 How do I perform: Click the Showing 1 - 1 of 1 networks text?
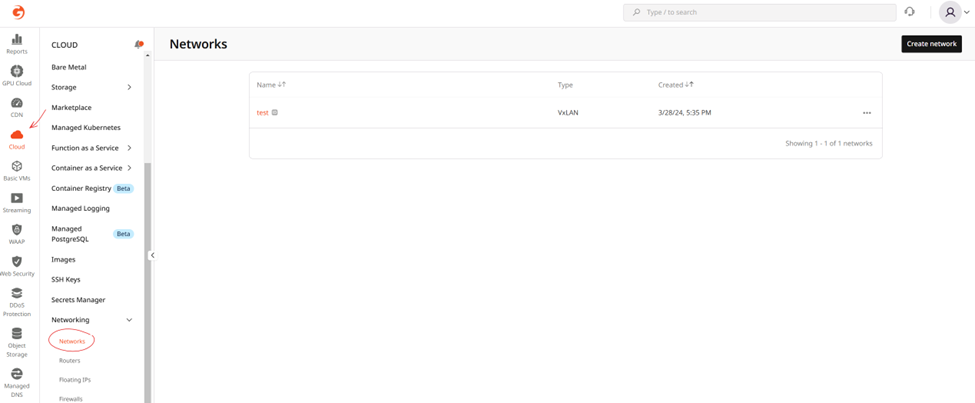click(829, 143)
